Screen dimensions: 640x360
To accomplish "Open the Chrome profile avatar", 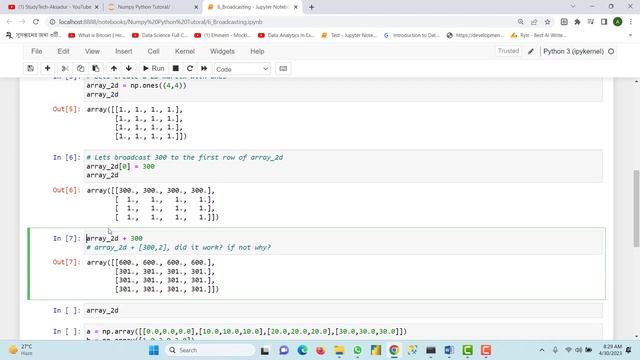I will click(618, 22).
